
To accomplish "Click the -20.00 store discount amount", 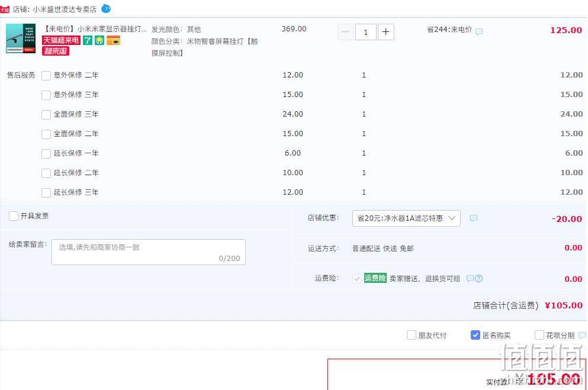I will click(x=567, y=219).
